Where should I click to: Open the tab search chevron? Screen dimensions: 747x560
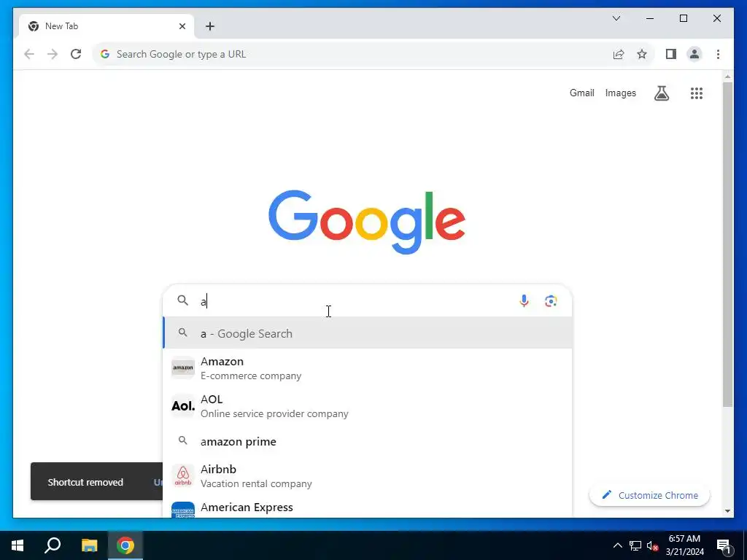click(x=616, y=18)
